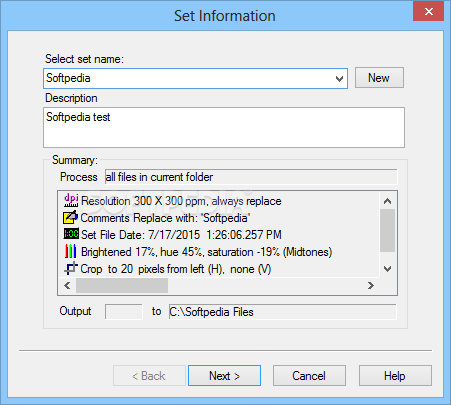Click the output path C:\Softpedia Files field
Image resolution: width=451 pixels, height=405 pixels.
tap(283, 312)
